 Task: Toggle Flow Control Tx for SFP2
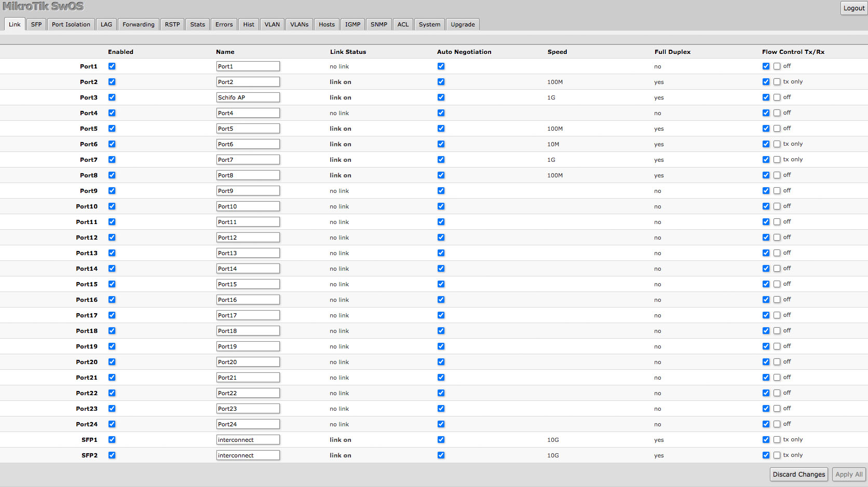(766, 455)
